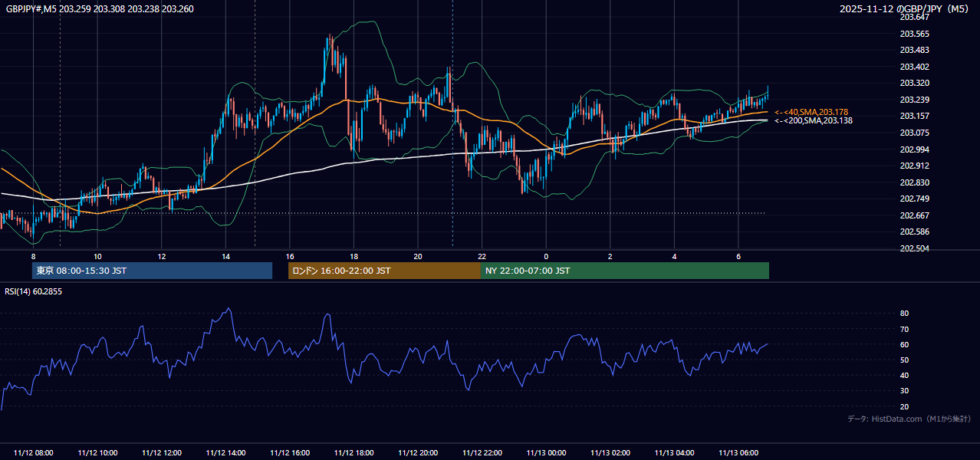Click RSI scale level 40
This screenshot has width=980, height=460.
[904, 375]
